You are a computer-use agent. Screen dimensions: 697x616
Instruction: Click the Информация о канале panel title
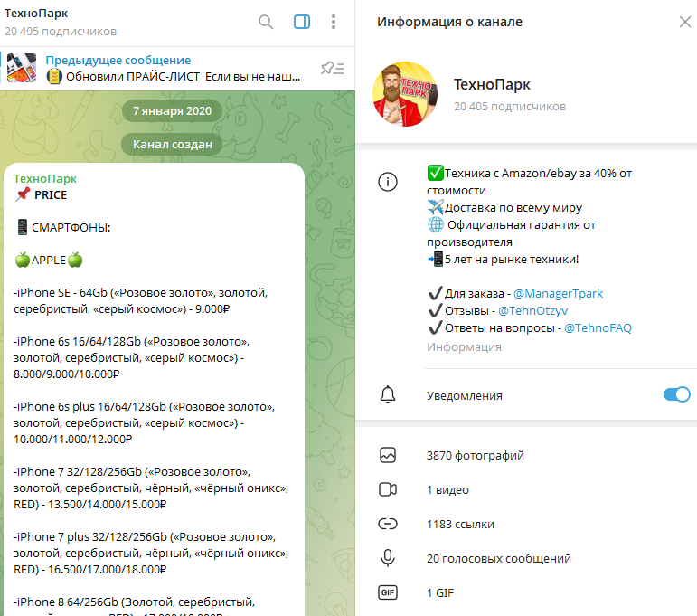(x=449, y=22)
